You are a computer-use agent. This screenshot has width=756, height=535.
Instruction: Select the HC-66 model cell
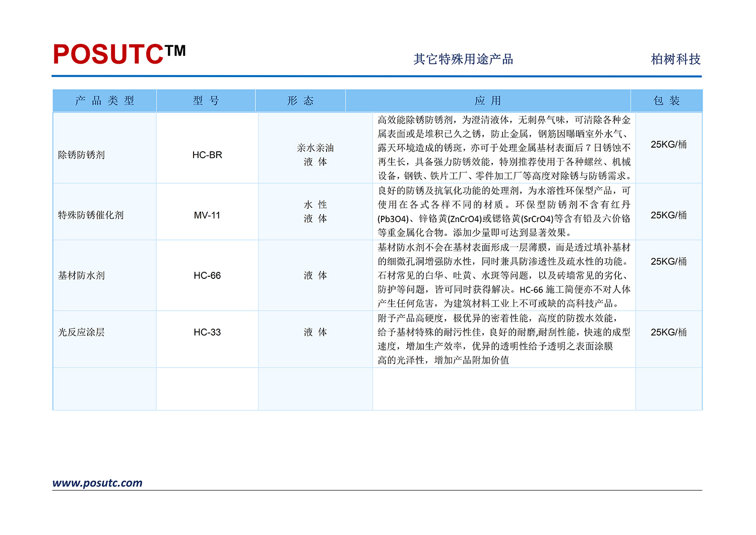pyautogui.click(x=207, y=275)
